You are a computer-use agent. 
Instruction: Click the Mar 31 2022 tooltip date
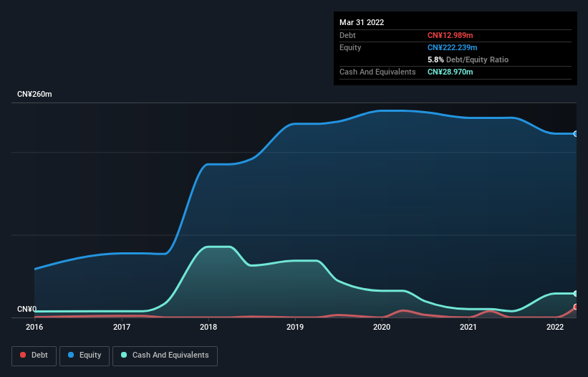pos(362,22)
